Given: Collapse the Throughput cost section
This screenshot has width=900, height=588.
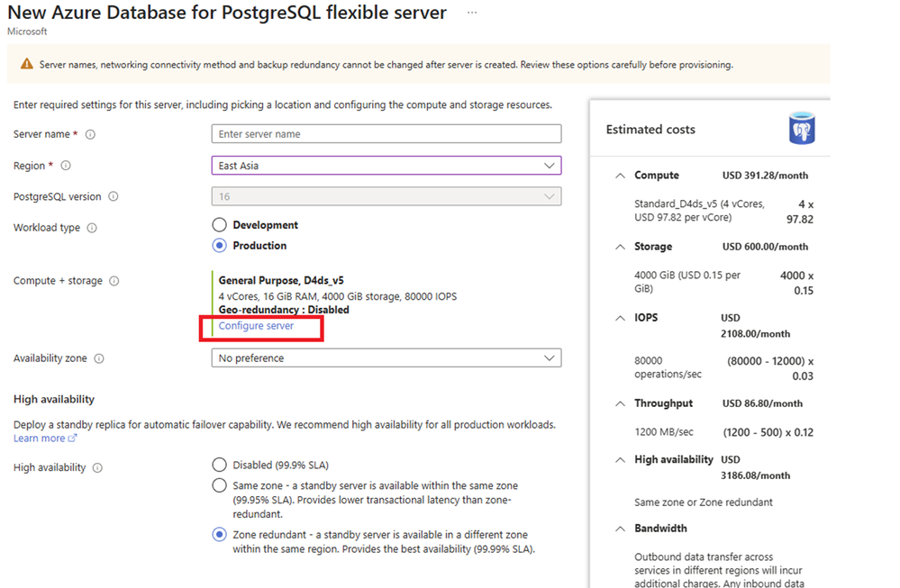Looking at the screenshot, I should click(621, 403).
